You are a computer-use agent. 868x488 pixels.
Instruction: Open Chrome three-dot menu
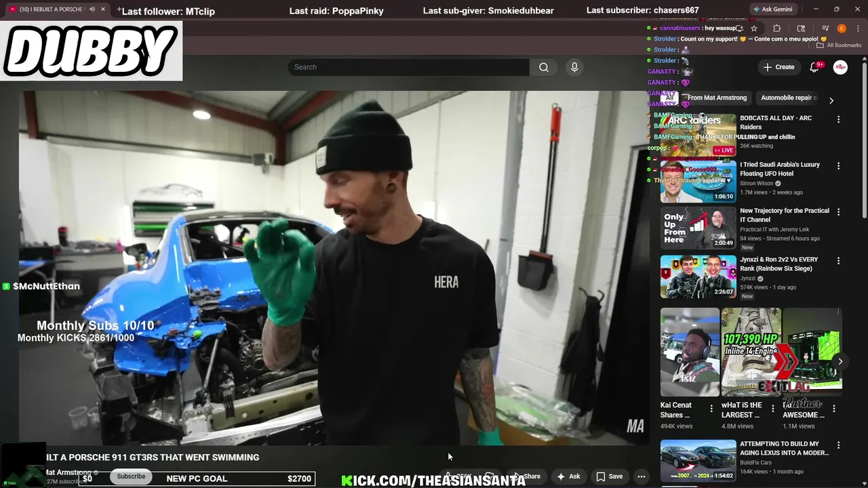[857, 28]
